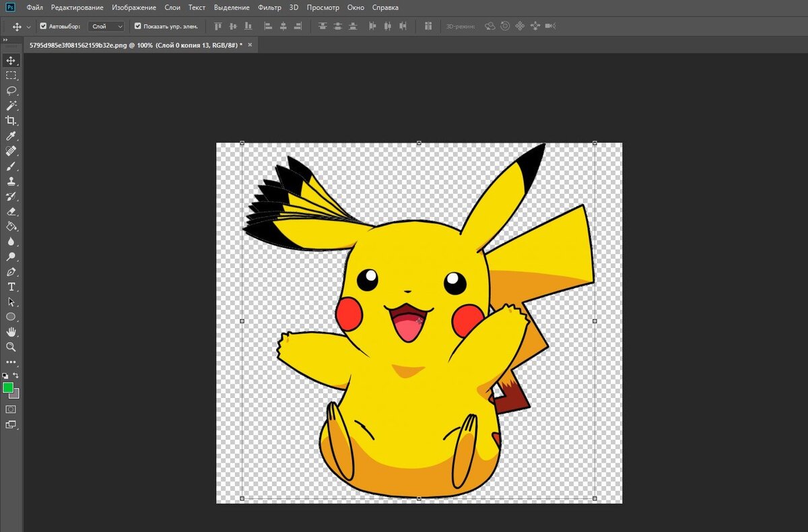Screen dimensions: 808x532
Task: Select the Healing Brush bandage tool
Action: pos(11,151)
